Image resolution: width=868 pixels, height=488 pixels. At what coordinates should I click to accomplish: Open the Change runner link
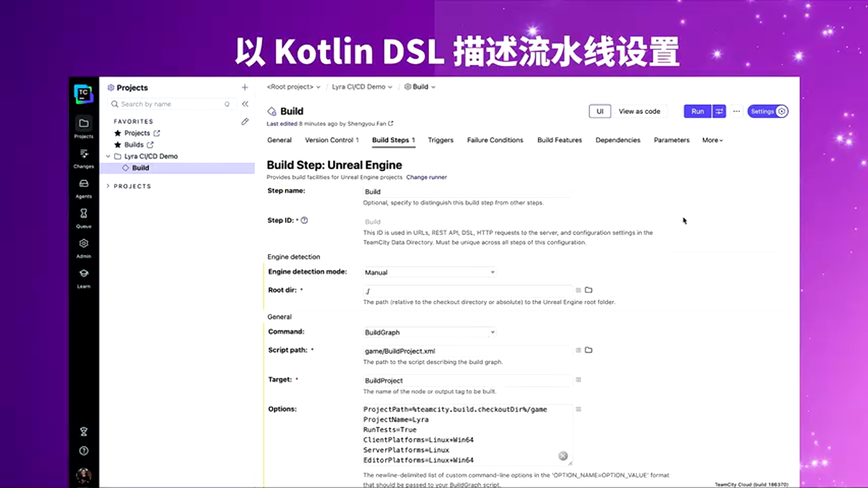pyautogui.click(x=426, y=177)
